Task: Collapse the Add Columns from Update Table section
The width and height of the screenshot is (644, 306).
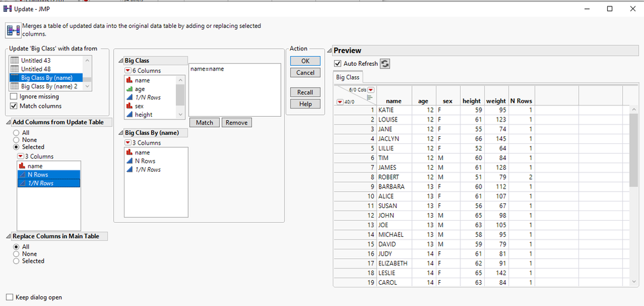Action: tap(8, 122)
